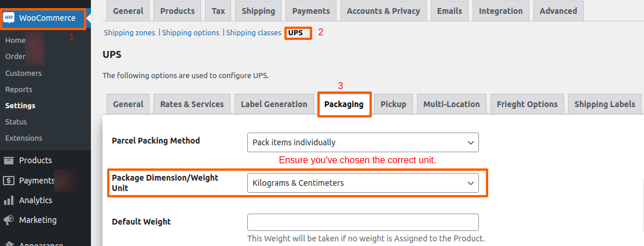The image size is (644, 246).
Task: Open the Rates & Services tab
Action: pos(192,105)
